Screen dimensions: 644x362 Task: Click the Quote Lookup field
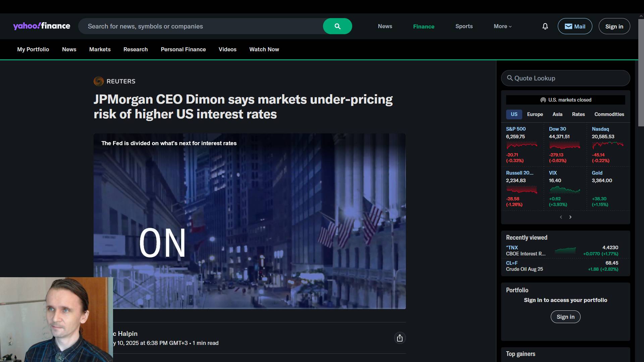(566, 78)
